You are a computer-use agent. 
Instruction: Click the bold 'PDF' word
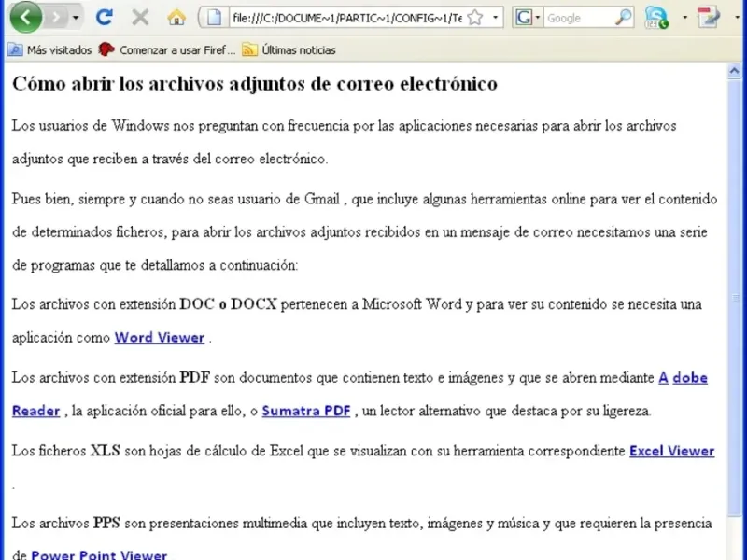(195, 378)
